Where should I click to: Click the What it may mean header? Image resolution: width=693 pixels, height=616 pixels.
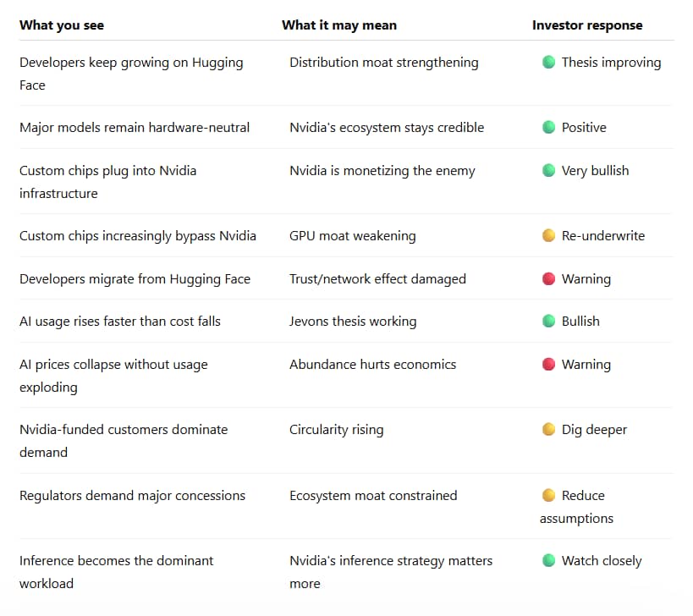pyautogui.click(x=339, y=25)
